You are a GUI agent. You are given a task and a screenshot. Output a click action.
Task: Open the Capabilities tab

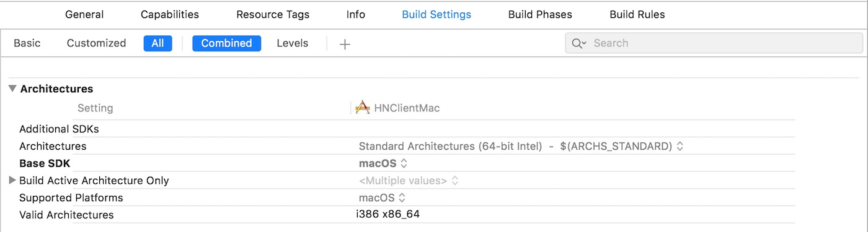pyautogui.click(x=170, y=14)
